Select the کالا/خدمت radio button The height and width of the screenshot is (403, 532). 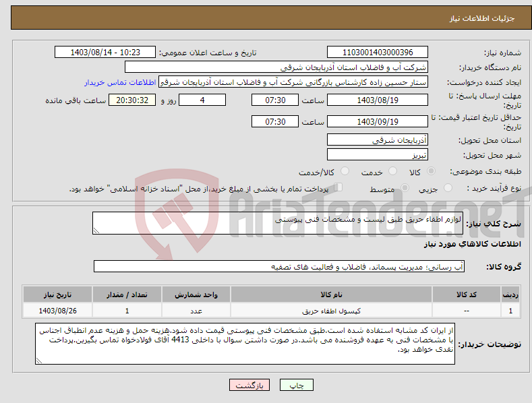(345, 171)
